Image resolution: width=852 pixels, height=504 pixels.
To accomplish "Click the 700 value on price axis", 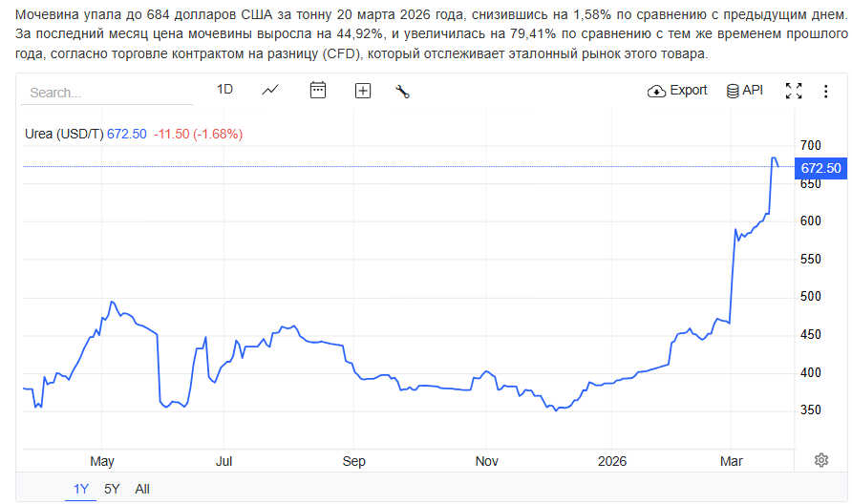I will pyautogui.click(x=811, y=145).
